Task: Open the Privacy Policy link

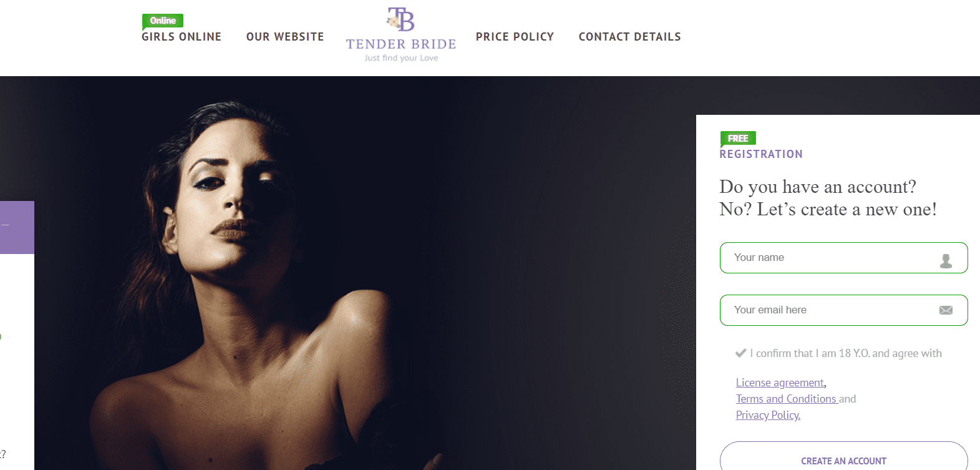Action: 768,415
